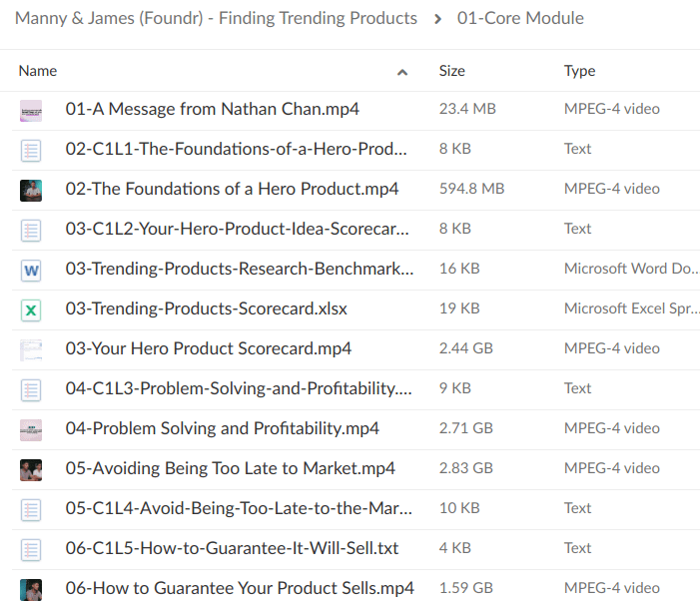Click the text file icon for 06-C1L5-How-to-Guarantee
This screenshot has height=606, width=700.
pos(31,549)
